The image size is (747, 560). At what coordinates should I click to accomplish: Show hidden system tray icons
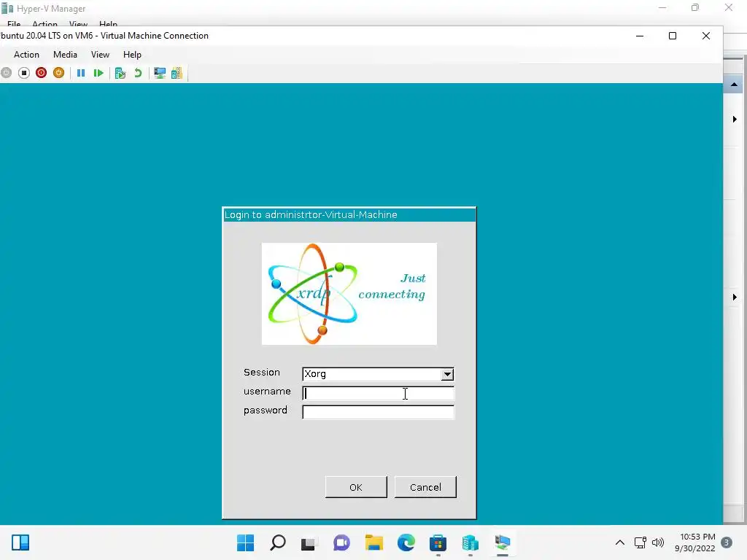click(x=620, y=542)
